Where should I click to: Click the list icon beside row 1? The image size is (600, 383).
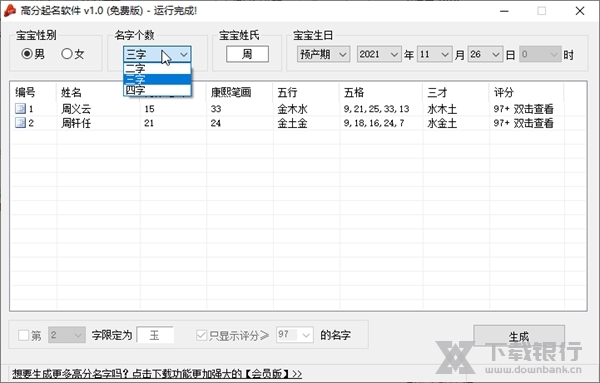20,109
